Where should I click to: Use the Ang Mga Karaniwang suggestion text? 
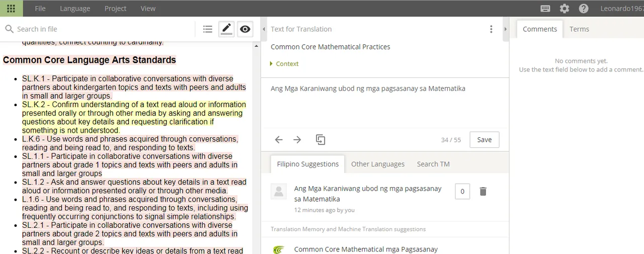pos(368,194)
